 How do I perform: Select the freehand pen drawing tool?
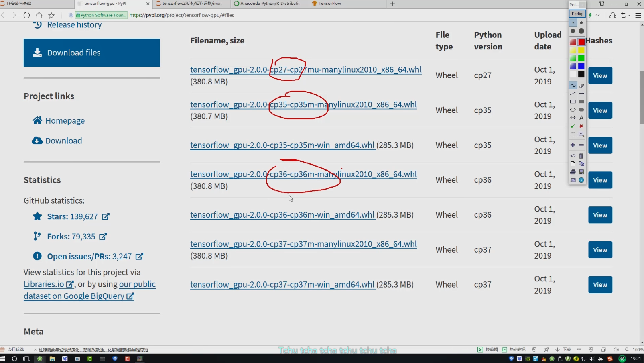pyautogui.click(x=573, y=86)
